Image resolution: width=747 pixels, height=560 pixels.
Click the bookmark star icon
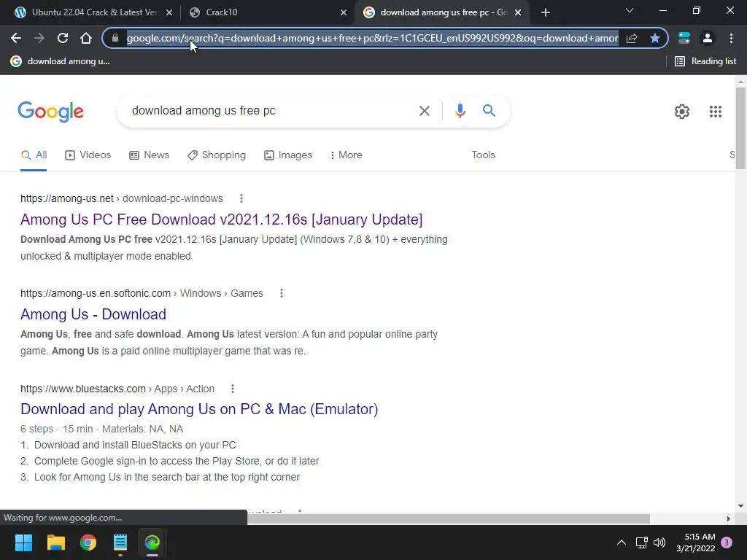point(655,38)
